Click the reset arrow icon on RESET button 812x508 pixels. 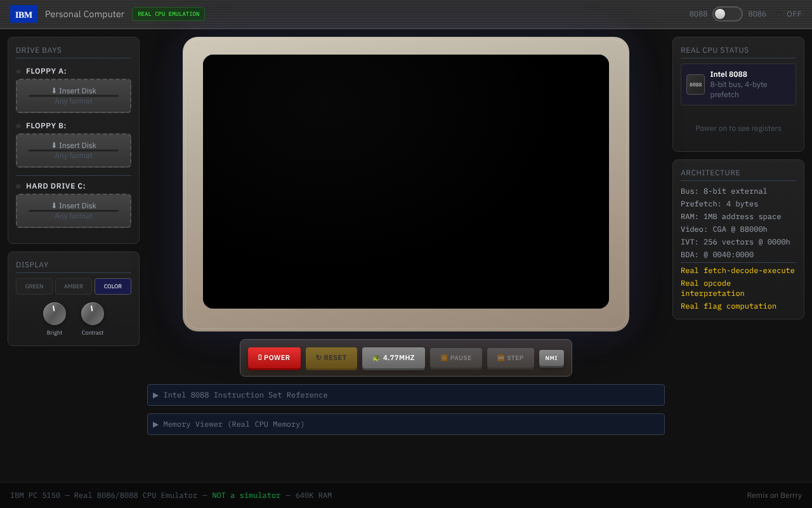click(317, 358)
